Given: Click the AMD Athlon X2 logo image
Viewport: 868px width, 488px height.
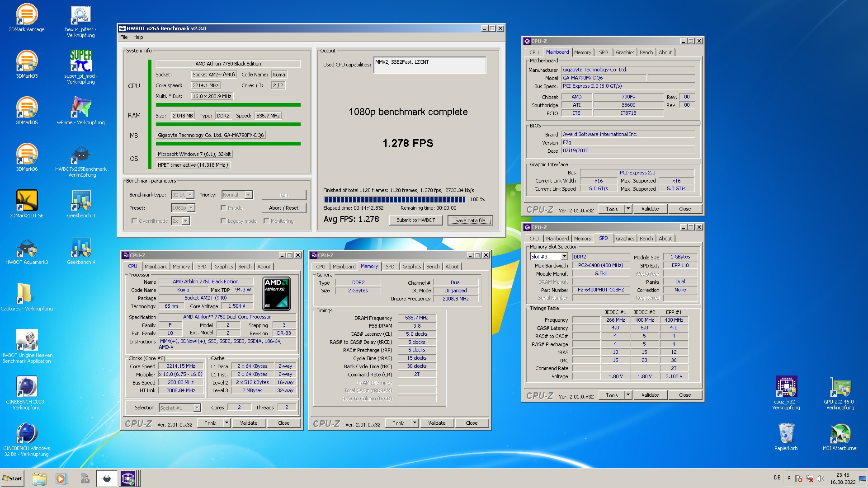Looking at the screenshot, I should pyautogui.click(x=276, y=294).
